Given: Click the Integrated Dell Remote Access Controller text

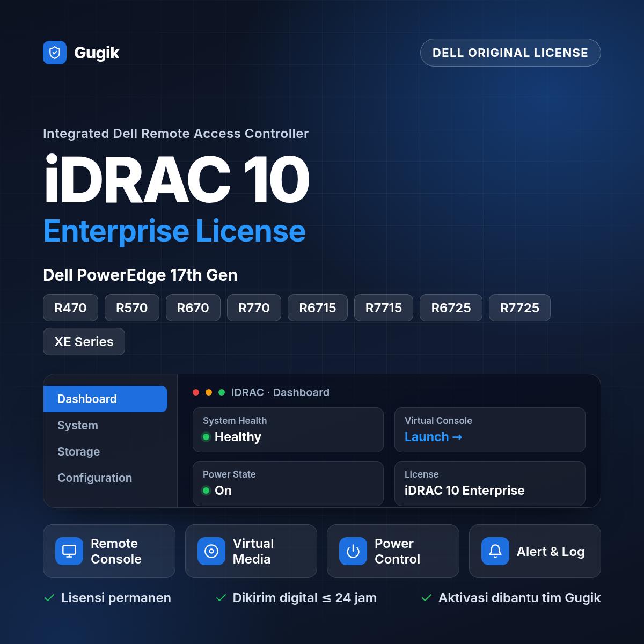Looking at the screenshot, I should (176, 134).
